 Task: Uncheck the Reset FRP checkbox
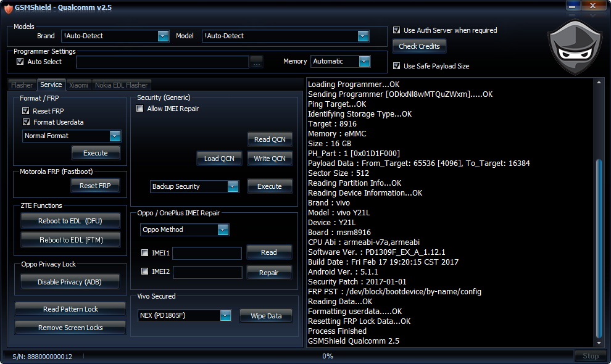26,110
